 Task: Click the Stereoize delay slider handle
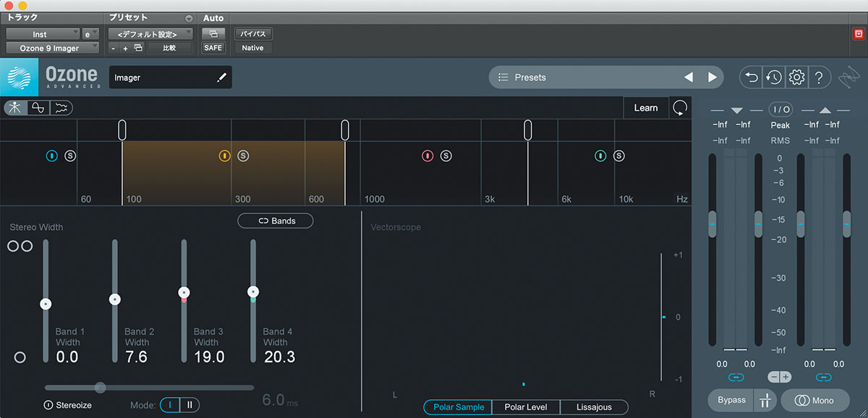(101, 388)
